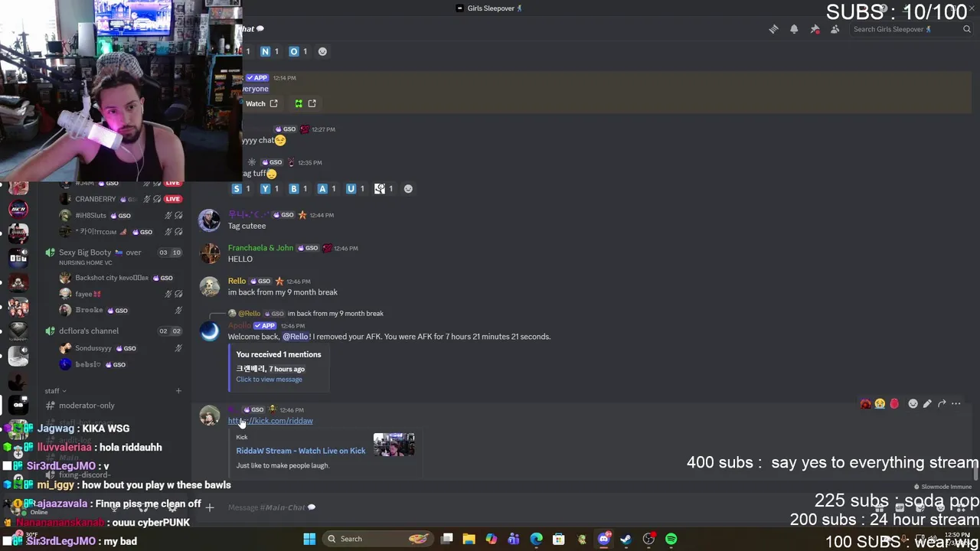This screenshot has width=980, height=551.
Task: Click the LIVE badge next to CRANBERRY
Action: (x=173, y=199)
